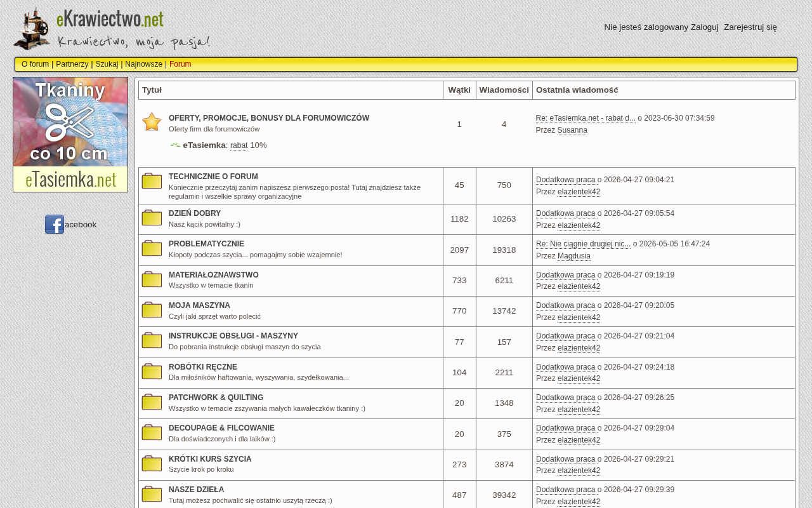812x508 pixels.
Task: Open the Krótki Kurs Szycia section
Action: 210,459
